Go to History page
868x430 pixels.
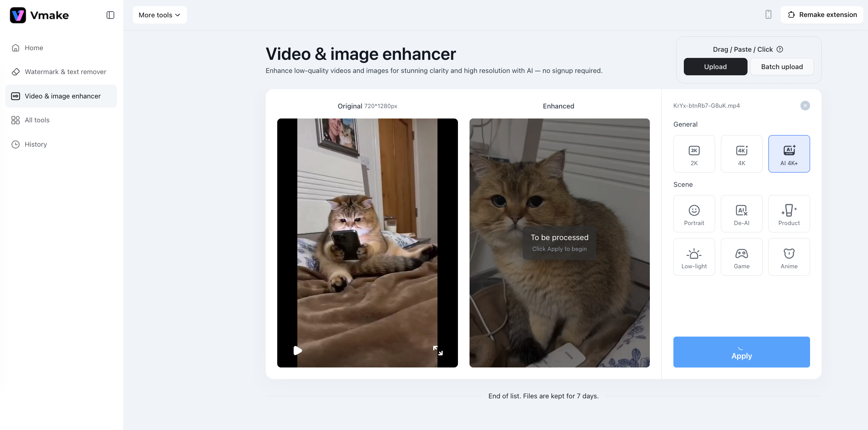click(x=36, y=144)
